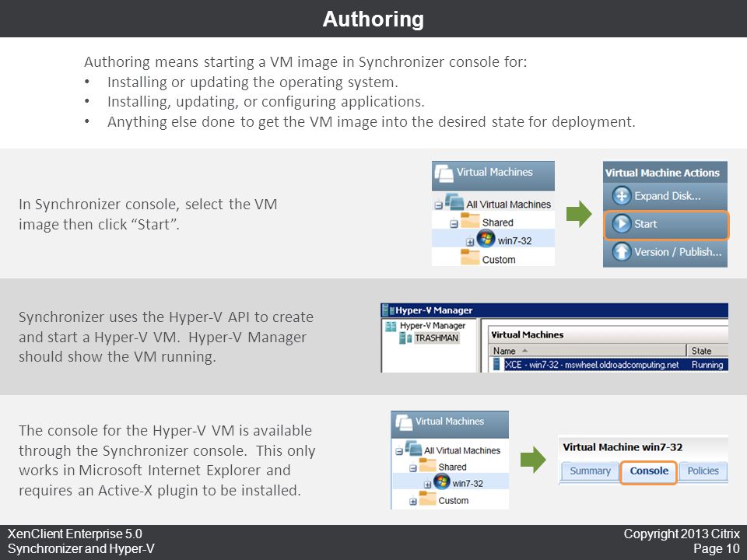This screenshot has width=747, height=560.
Task: Collapse the Shared folder in the upper tree
Action: [x=454, y=224]
